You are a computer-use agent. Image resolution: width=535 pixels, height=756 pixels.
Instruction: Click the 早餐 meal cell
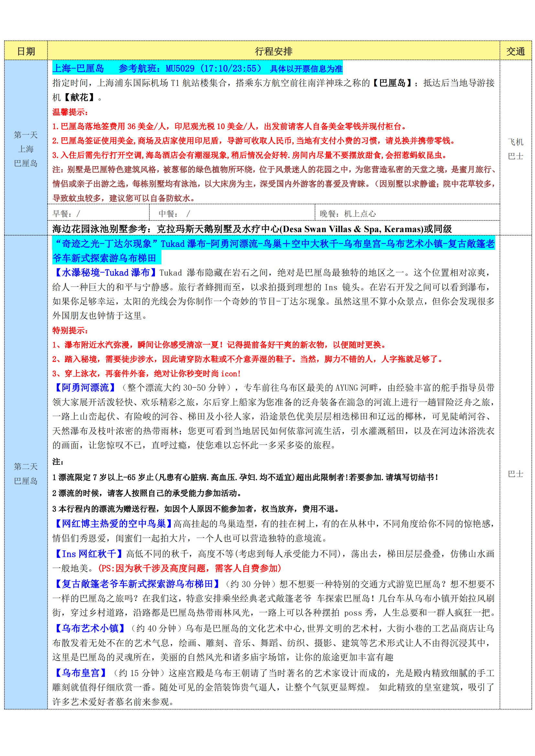tap(99, 214)
